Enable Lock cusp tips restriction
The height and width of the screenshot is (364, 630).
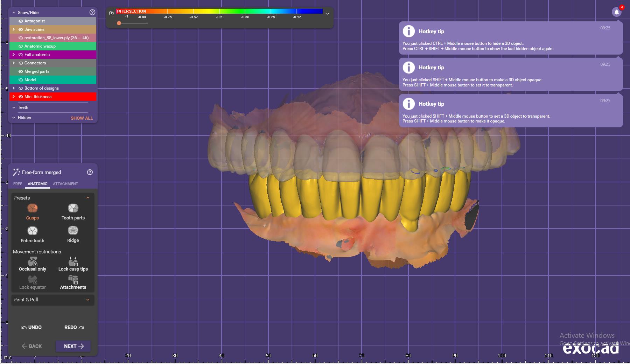(73, 262)
